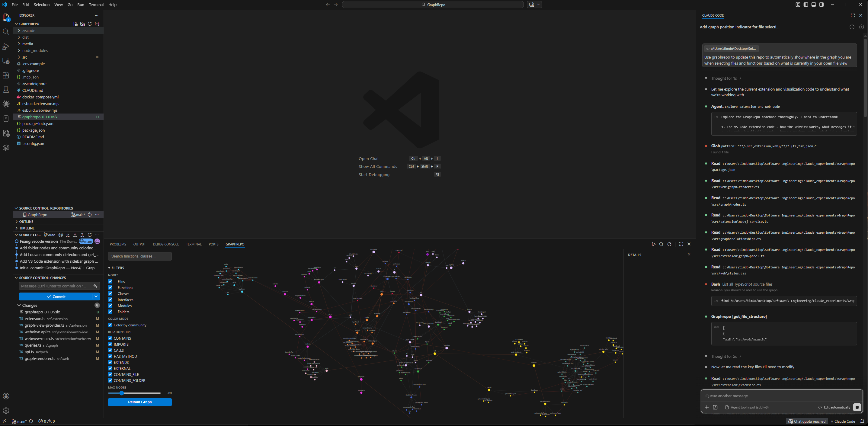Switch to the TERMINAL tab

pos(194,244)
